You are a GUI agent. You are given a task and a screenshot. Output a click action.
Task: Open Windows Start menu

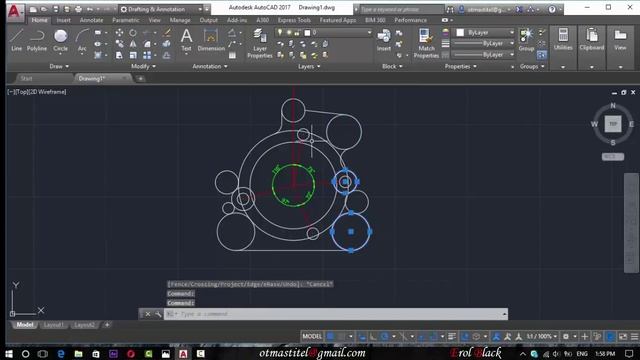[9, 353]
